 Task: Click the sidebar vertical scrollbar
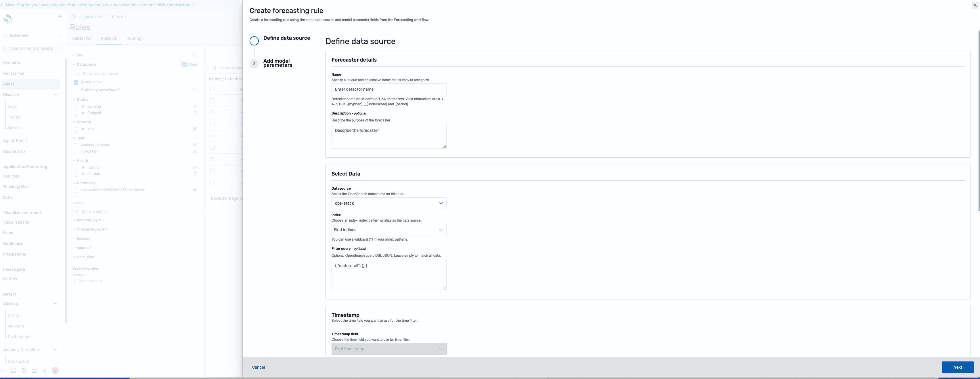point(66,191)
